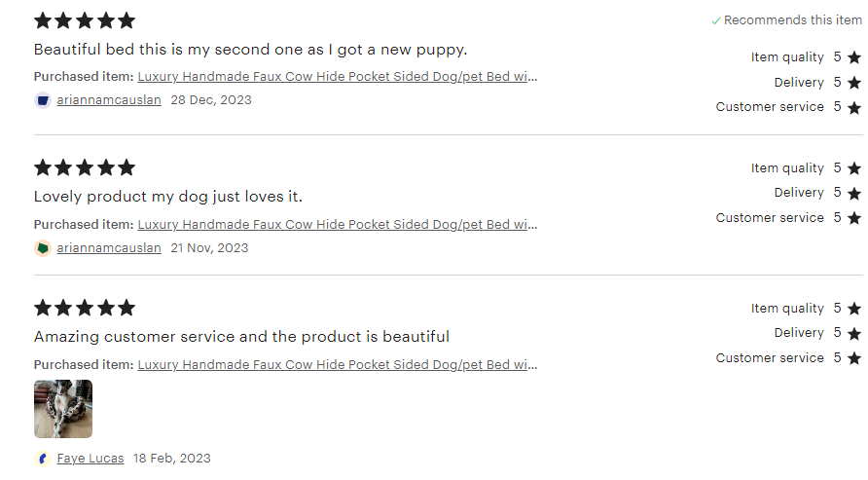
Task: Click ariannamcauslan avatar on December review
Action: (42, 99)
